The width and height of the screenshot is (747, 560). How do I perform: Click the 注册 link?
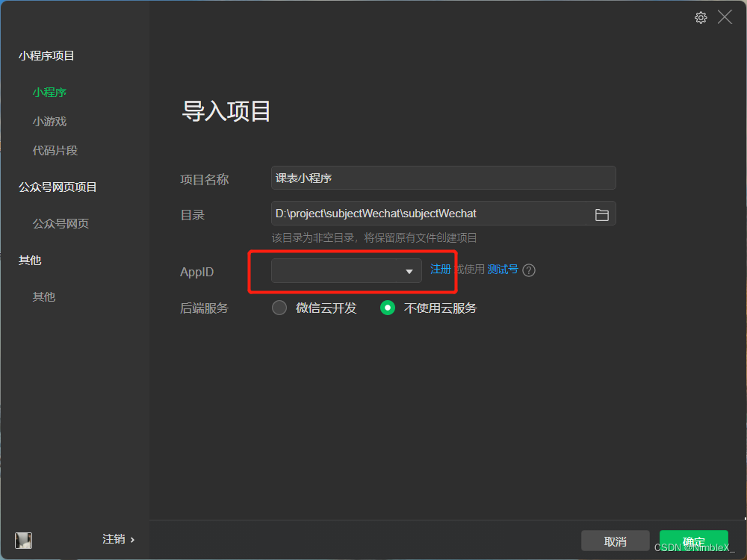click(440, 270)
